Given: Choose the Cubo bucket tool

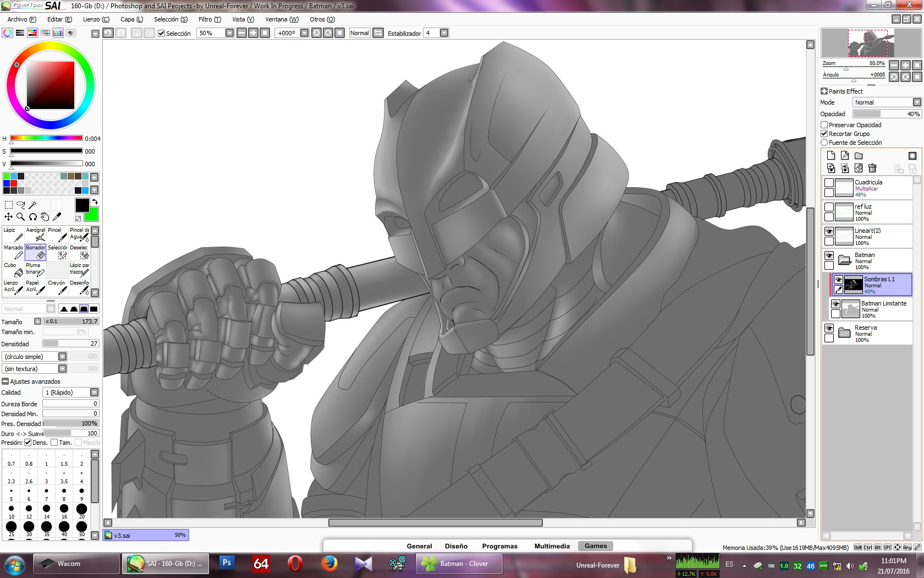Looking at the screenshot, I should [x=13, y=270].
